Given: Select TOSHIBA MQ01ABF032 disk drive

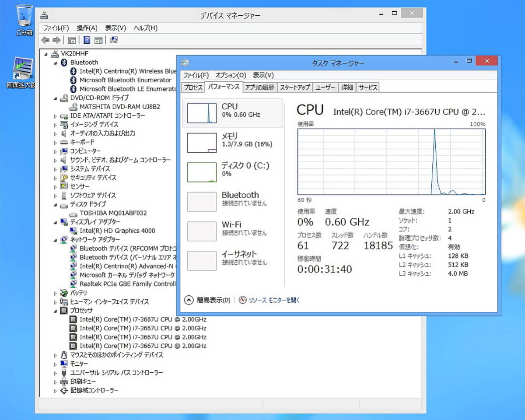Looking at the screenshot, I should click(113, 213).
